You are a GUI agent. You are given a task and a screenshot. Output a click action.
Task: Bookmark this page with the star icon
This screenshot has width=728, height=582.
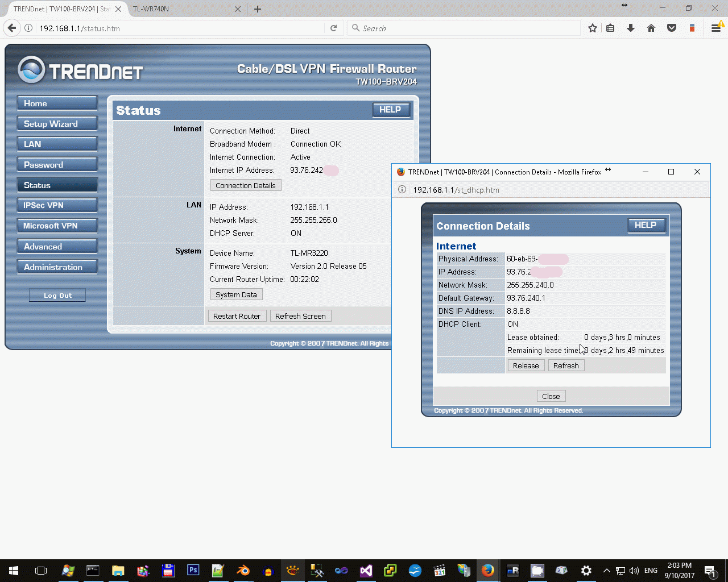tap(593, 28)
